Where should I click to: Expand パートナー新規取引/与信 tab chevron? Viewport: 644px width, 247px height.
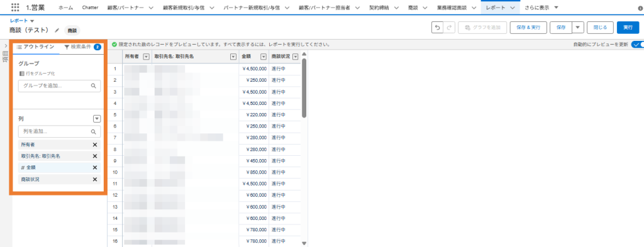click(287, 8)
